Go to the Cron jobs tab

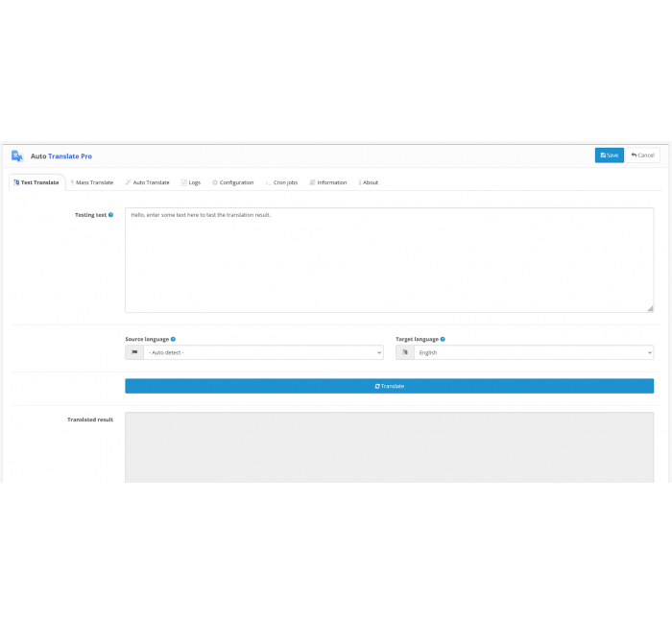[x=281, y=182]
